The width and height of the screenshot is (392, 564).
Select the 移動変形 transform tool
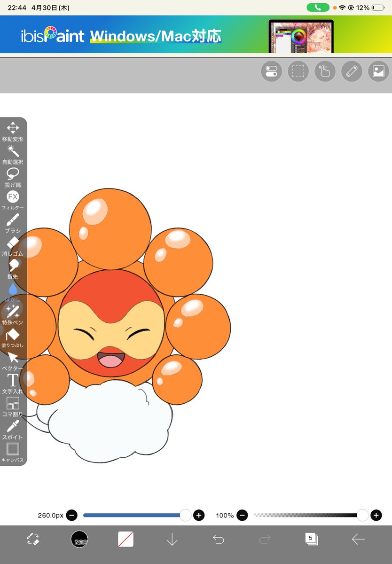[13, 131]
